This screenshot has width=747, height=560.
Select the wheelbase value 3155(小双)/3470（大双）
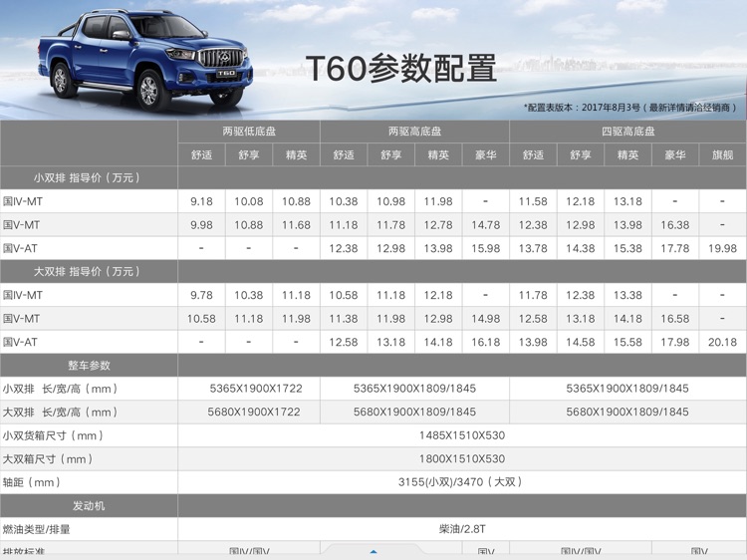460,482
